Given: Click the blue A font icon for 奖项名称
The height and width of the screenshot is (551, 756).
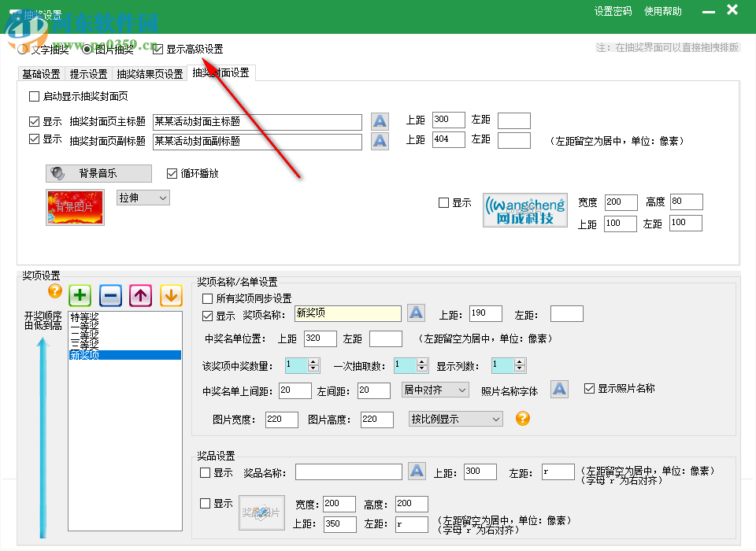Looking at the screenshot, I should [416, 312].
